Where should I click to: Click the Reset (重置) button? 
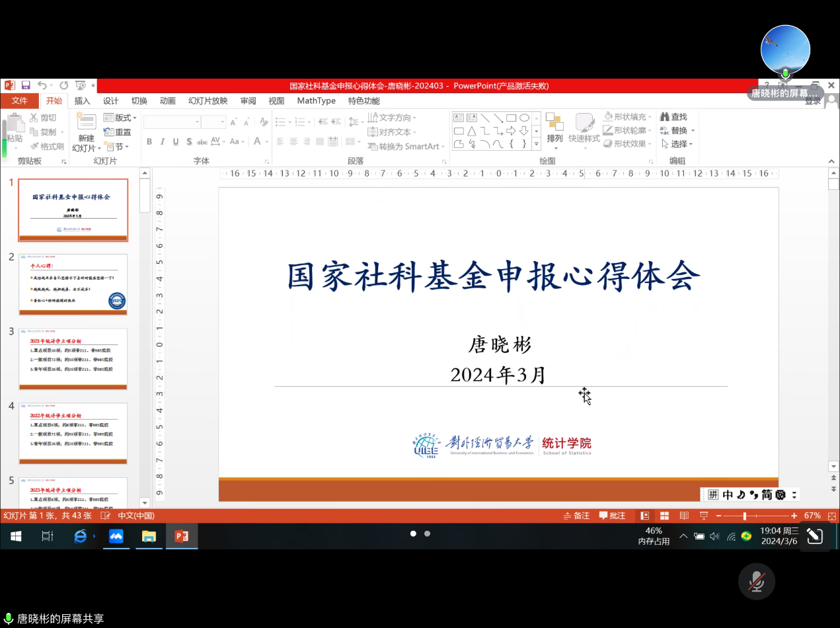point(118,132)
